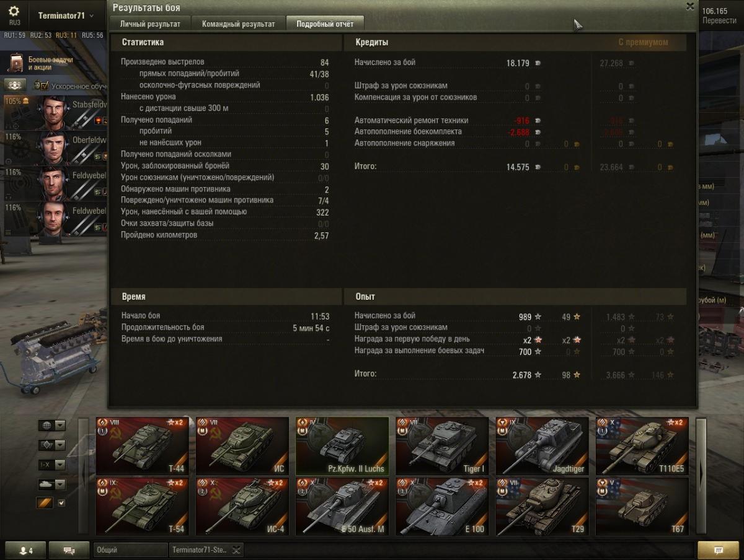Viewport: 744px width, 560px height.
Task: Close the Результаты боя window
Action: [x=690, y=6]
